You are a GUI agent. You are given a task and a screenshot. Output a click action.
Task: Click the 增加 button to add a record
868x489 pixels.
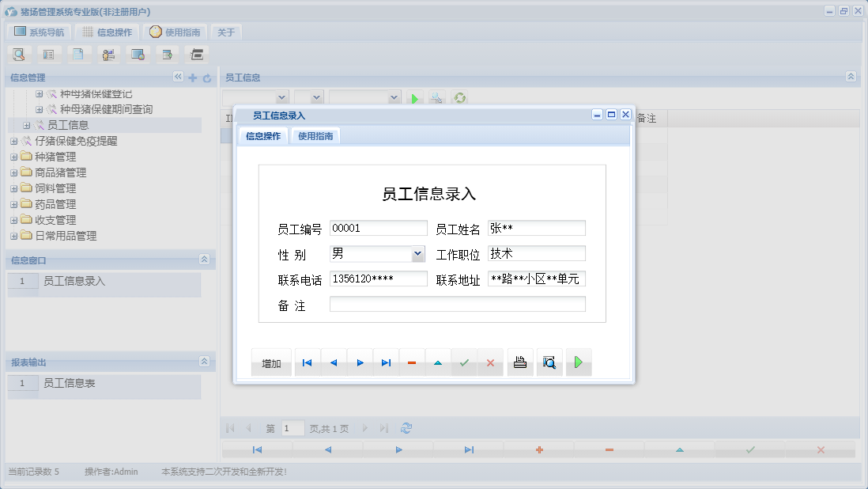[x=271, y=362]
